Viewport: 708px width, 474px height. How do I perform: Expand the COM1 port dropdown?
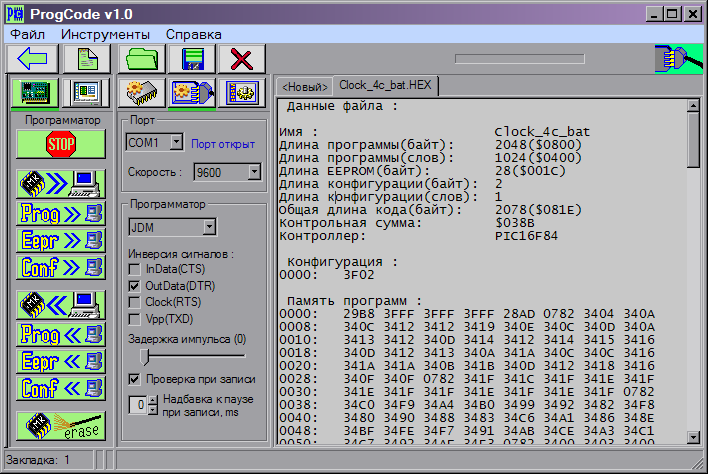tap(176, 143)
